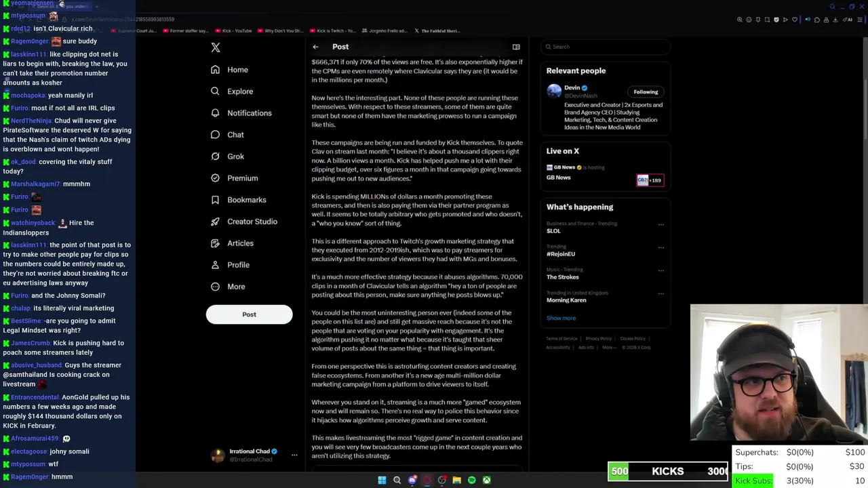Screen dimensions: 868x488
Task: Open Irrational Chad account switcher dots
Action: coord(294,455)
